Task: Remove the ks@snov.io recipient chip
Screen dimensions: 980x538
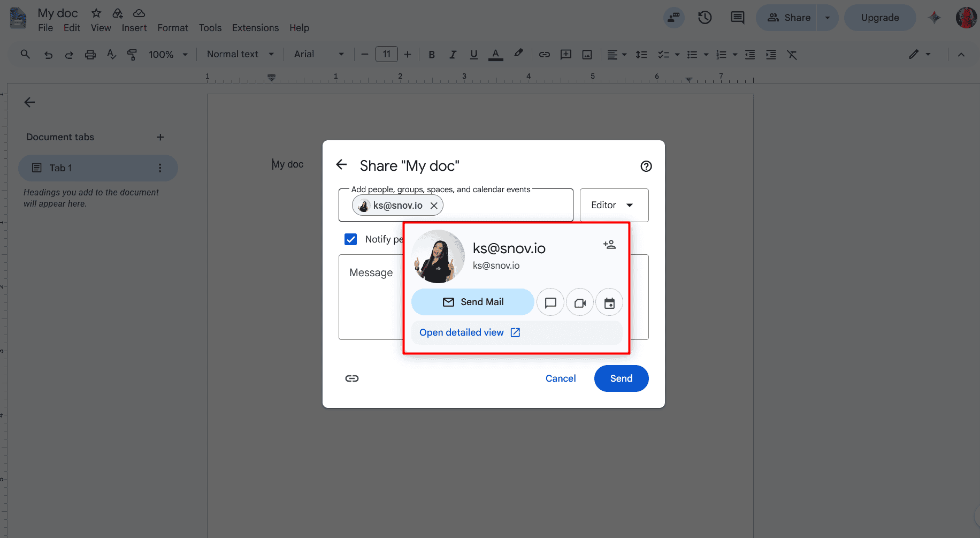Action: click(x=434, y=206)
